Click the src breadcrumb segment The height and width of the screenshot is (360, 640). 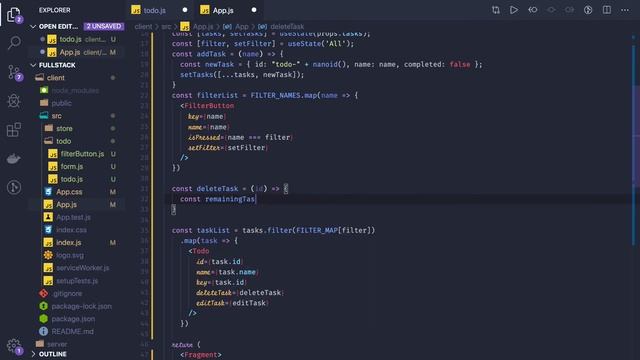(166, 27)
